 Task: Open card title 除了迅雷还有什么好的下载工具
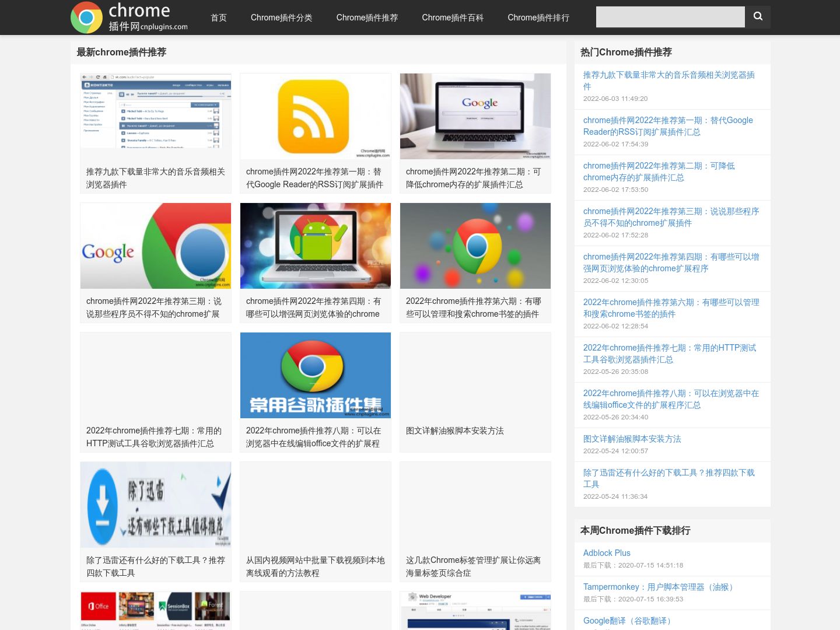156,566
